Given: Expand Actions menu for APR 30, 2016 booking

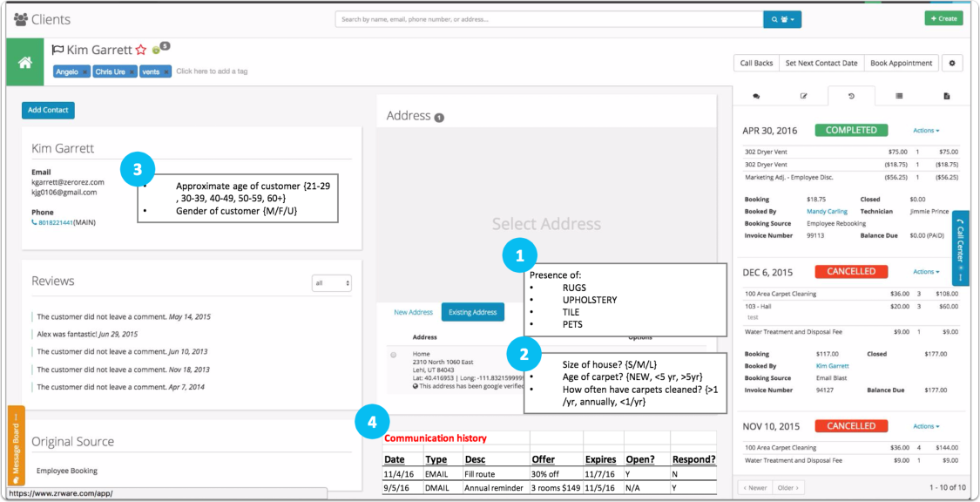Looking at the screenshot, I should (926, 131).
